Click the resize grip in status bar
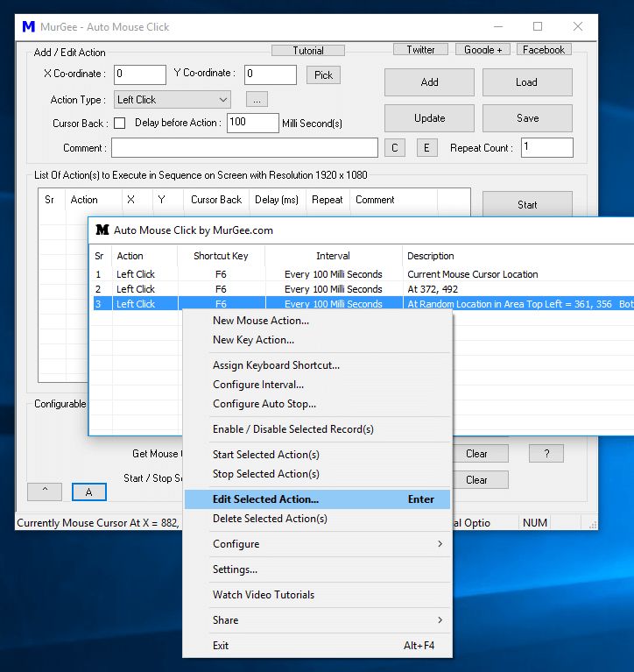Viewport: 634px width, 672px height. click(593, 525)
